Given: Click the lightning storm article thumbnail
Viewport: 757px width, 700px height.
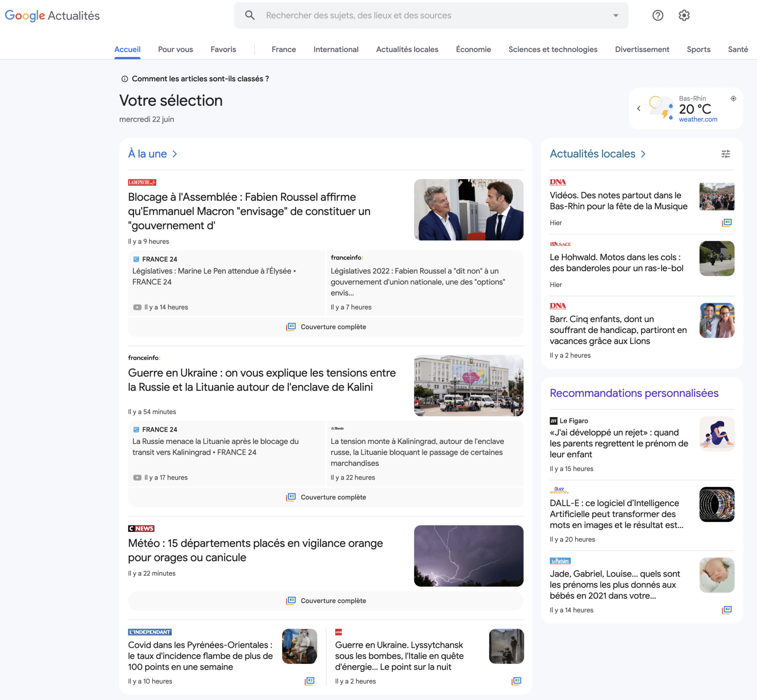Looking at the screenshot, I should (x=468, y=556).
